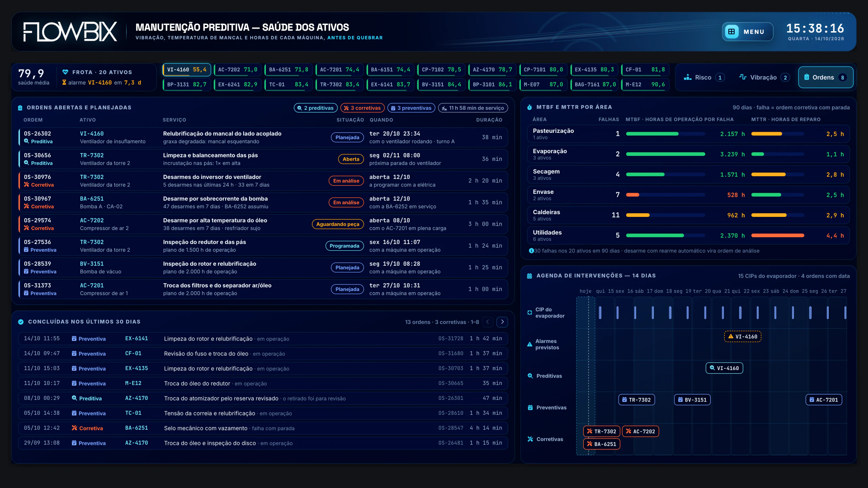Select the AC-7202 corretiva agenda marker
The width and height of the screenshot is (868, 488).
(640, 431)
